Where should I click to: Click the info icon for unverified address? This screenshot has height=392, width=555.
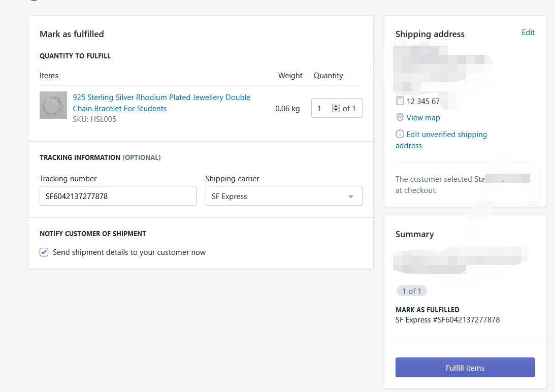point(400,135)
